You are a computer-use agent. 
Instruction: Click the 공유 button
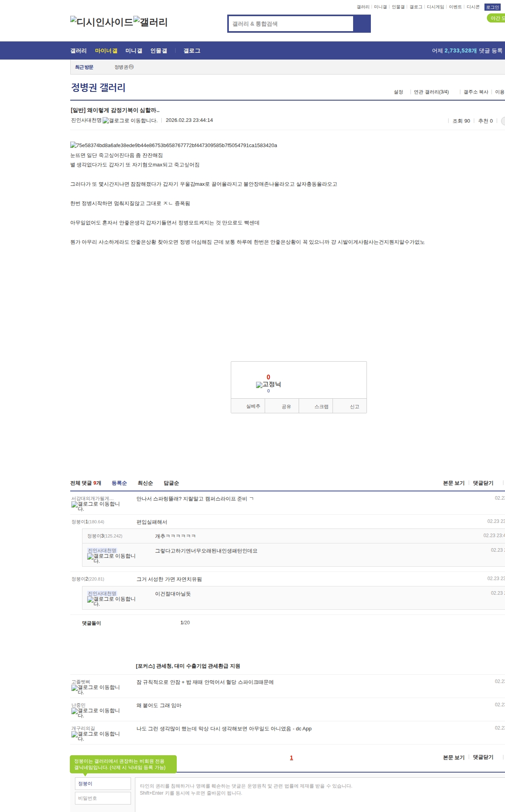282,406
